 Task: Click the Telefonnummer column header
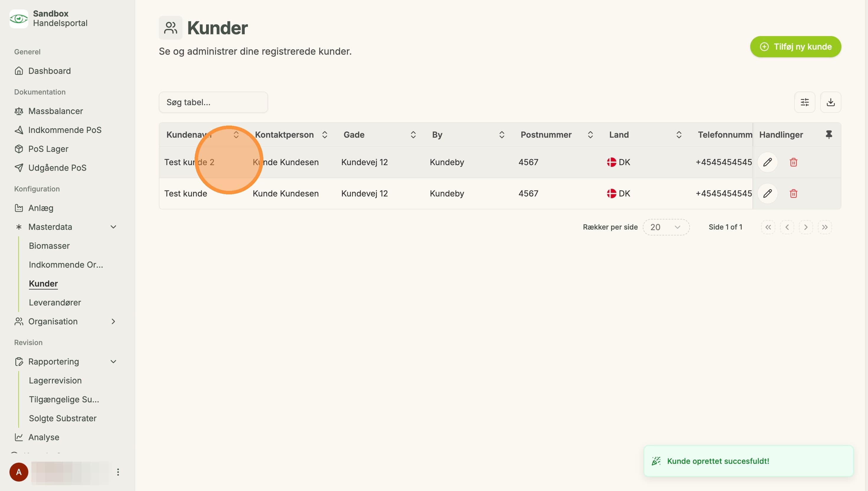point(725,134)
